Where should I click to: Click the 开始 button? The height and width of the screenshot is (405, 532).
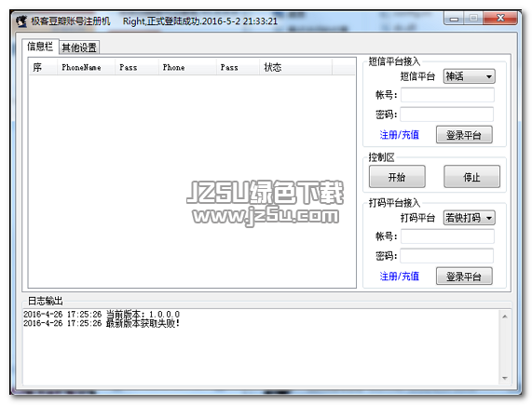point(397,177)
